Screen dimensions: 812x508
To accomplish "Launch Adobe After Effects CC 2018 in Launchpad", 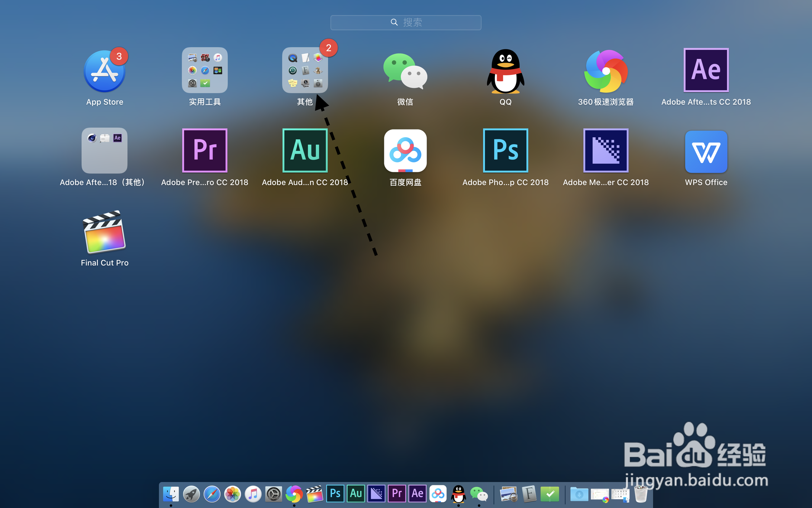I will 706,70.
